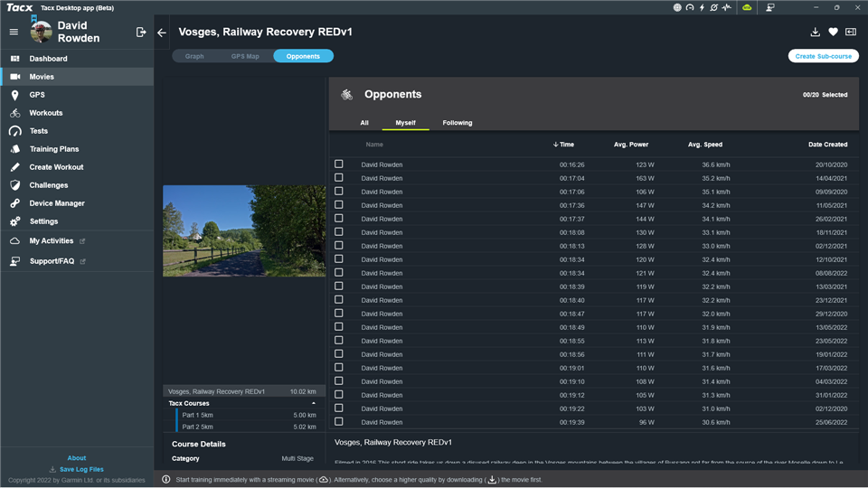Image resolution: width=868 pixels, height=488 pixels.
Task: Click the trainer wheel icon in the title bar
Action: tap(677, 8)
